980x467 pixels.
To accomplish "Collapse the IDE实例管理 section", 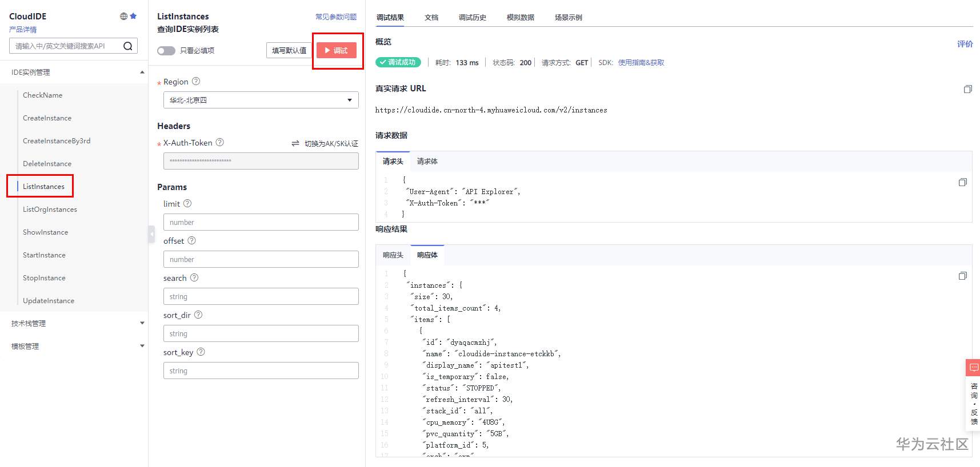I will [142, 72].
